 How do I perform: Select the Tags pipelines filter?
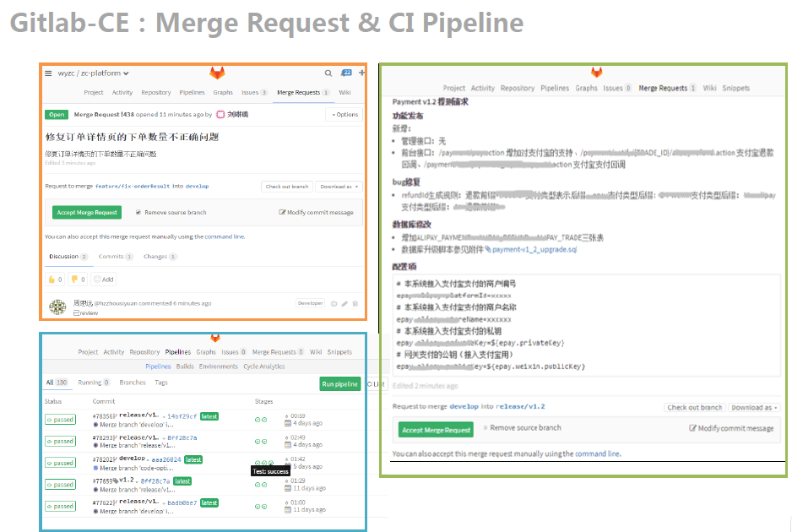pos(161,383)
